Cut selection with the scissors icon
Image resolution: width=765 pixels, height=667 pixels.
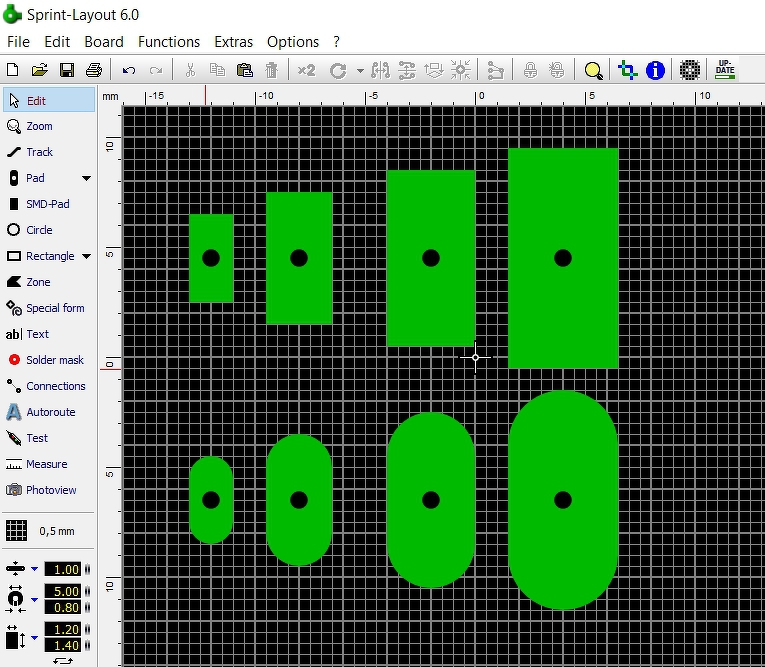click(190, 70)
